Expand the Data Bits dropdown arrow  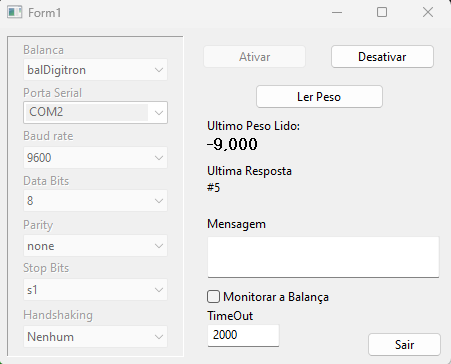click(159, 201)
